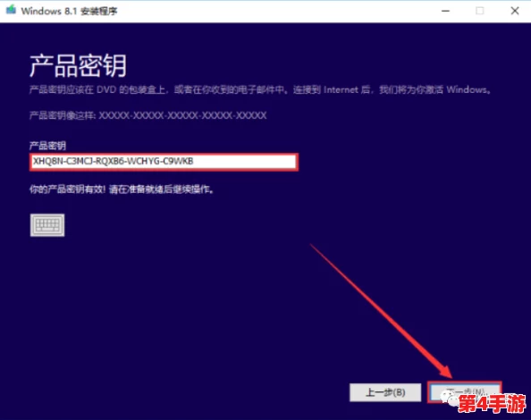Click the DVD packaging description sentence
Image resolution: width=531 pixels, height=420 pixels.
pos(260,89)
